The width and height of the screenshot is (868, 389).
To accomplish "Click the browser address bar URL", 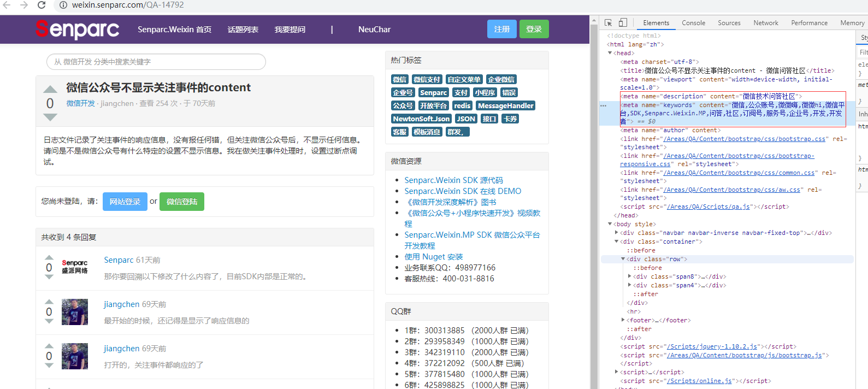I will (x=128, y=5).
